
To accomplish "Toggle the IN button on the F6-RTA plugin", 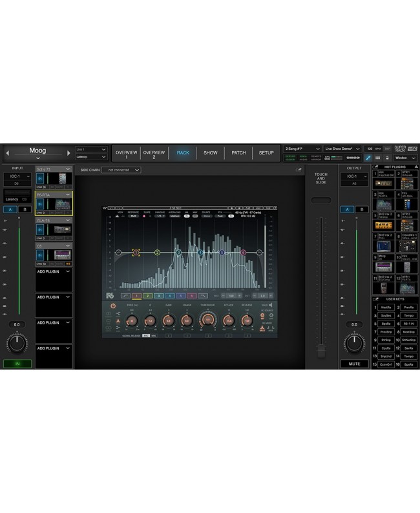I will click(40, 204).
